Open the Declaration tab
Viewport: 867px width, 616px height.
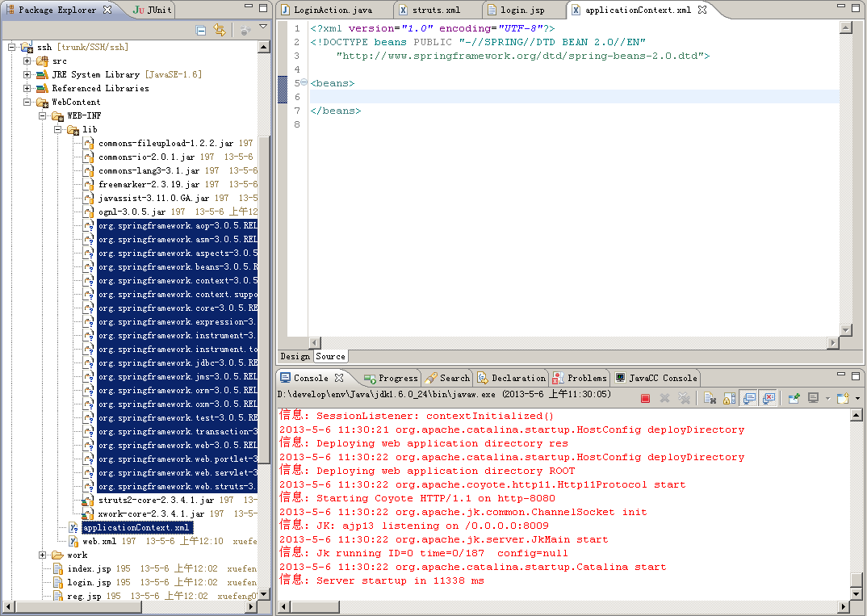512,378
